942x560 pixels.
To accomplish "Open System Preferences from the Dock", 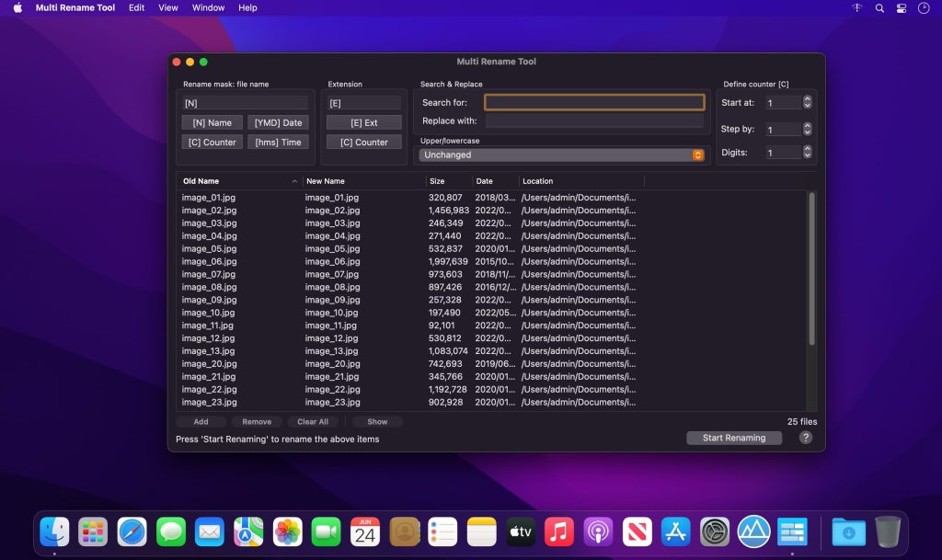I will (x=714, y=531).
